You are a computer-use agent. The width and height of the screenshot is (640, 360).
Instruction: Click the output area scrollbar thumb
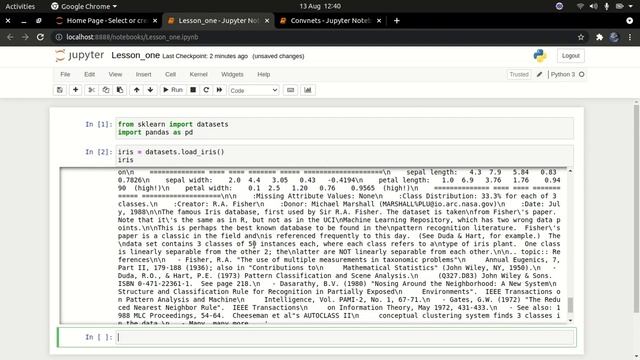coord(570,305)
